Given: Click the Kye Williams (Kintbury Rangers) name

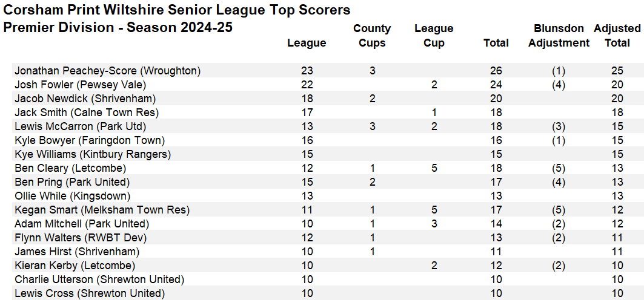Looking at the screenshot, I should [x=93, y=154].
